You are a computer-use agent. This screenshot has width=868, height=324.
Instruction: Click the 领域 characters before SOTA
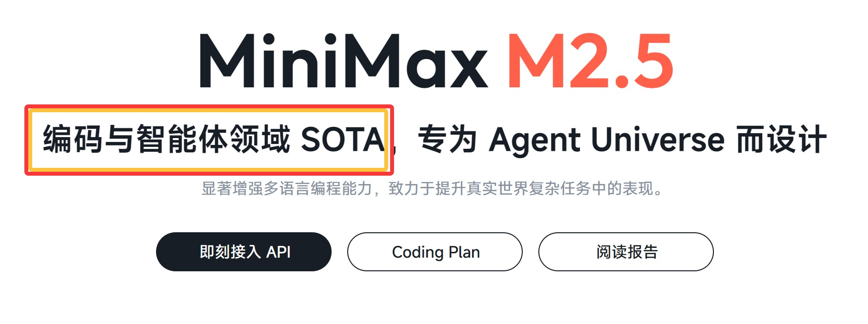tap(260, 140)
